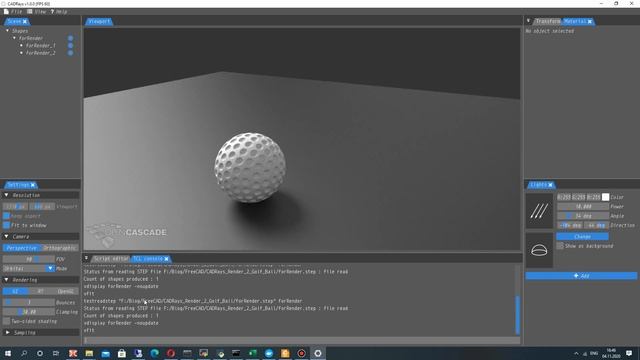Close the TCL console tab
The image size is (640, 360).
click(167, 259)
